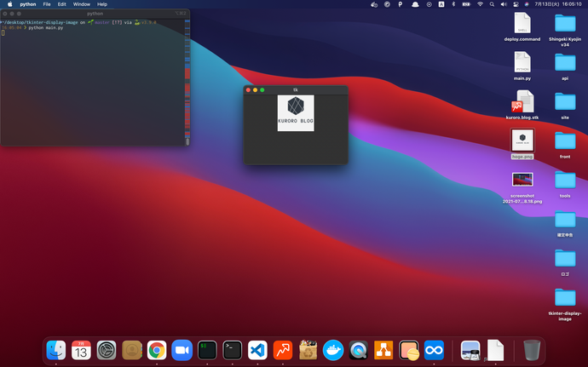This screenshot has height=367, width=588.
Task: Select the 確定申告 folder on desktop
Action: coord(565,222)
